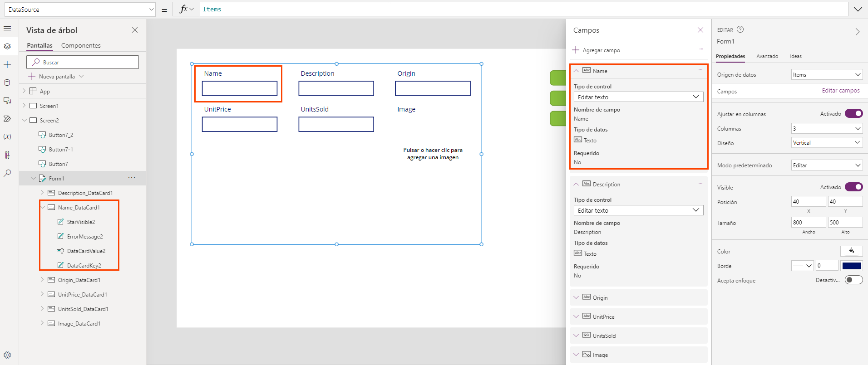Toggle the Acepta enfoque switch
This screenshot has width=868, height=365.
853,280
